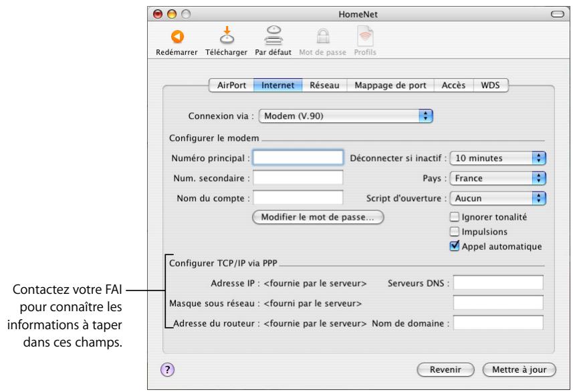Uncheck the Appel automatique checkbox
This screenshot has height=392, width=573.
454,246
